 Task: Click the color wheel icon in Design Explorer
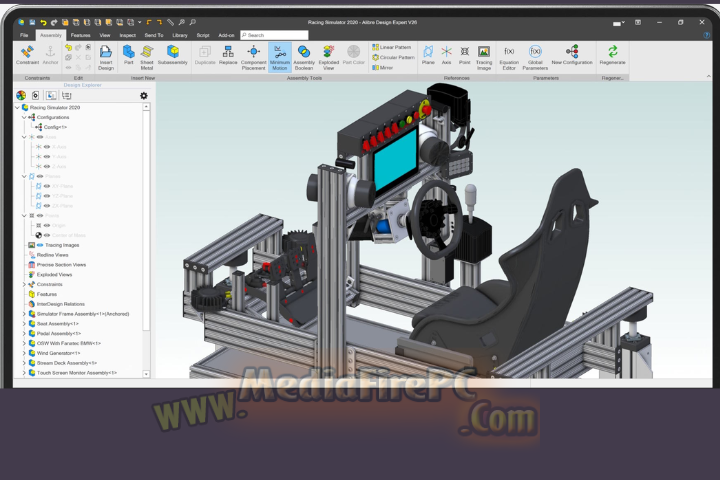click(x=21, y=96)
